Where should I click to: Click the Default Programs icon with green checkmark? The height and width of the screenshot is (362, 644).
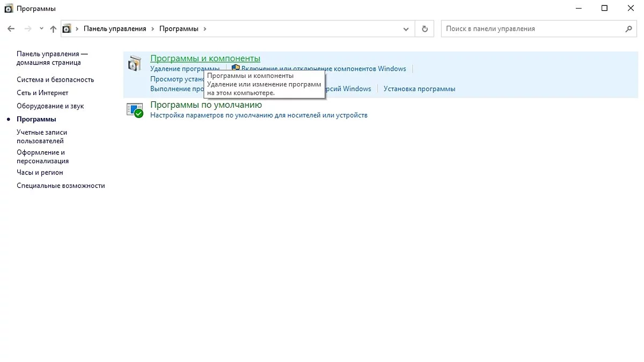click(135, 110)
